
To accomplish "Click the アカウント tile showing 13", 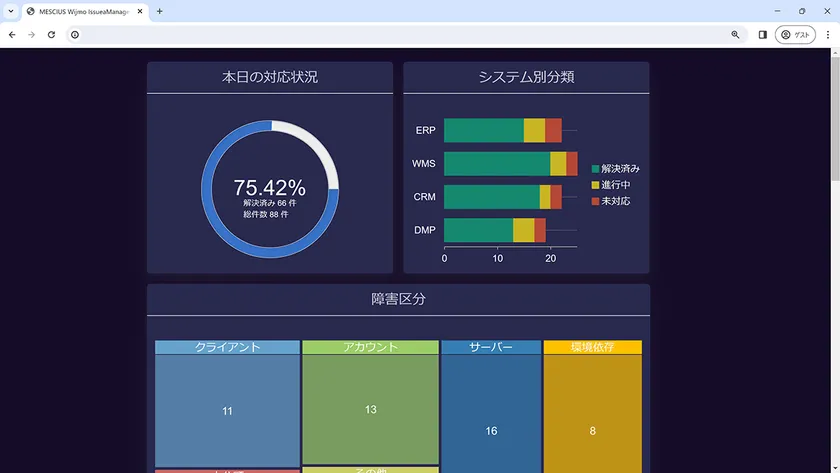I will coord(370,409).
